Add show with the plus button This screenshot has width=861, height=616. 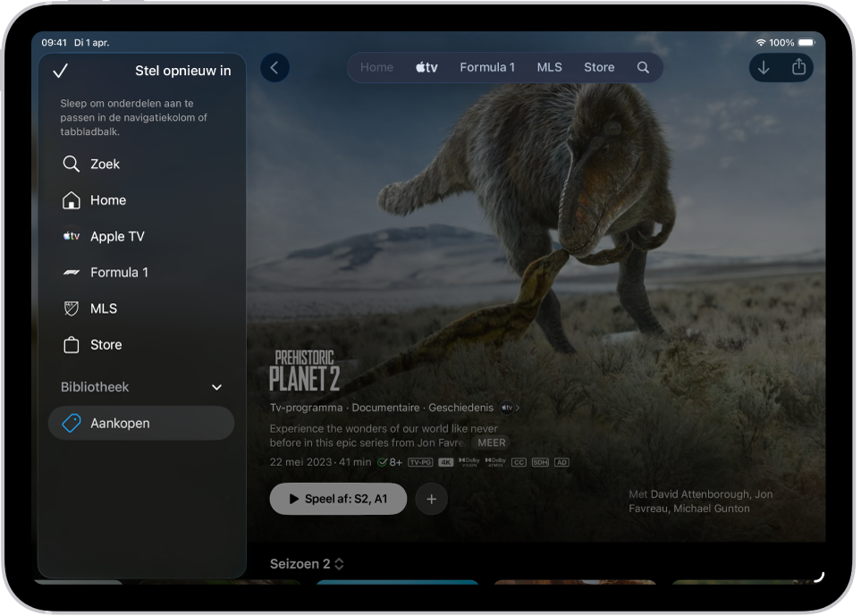(432, 499)
